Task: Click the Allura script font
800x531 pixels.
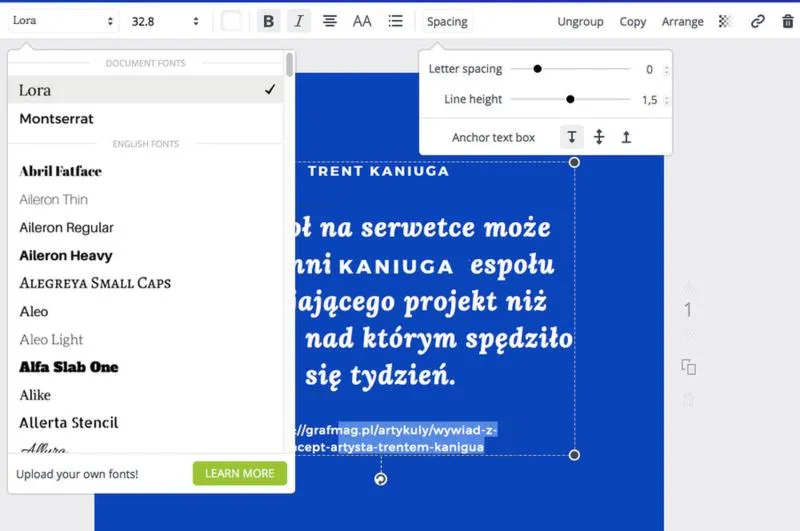Action: point(43,447)
